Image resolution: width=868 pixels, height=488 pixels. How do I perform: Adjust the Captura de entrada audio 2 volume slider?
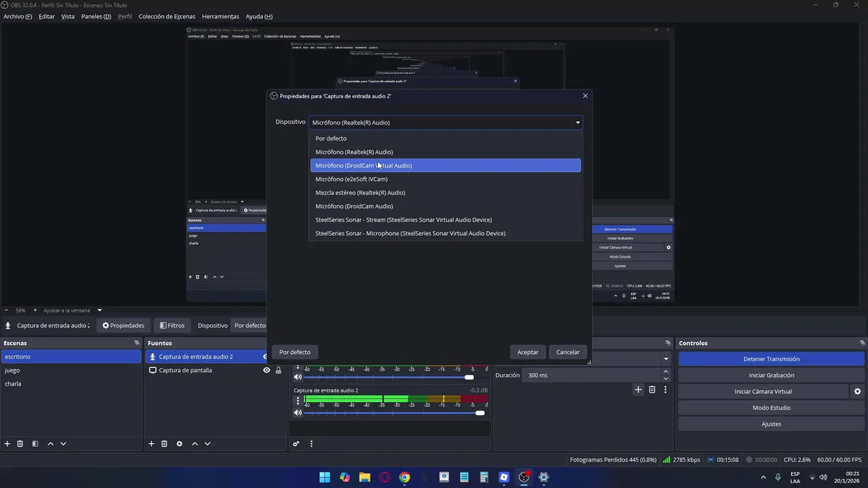coord(480,413)
